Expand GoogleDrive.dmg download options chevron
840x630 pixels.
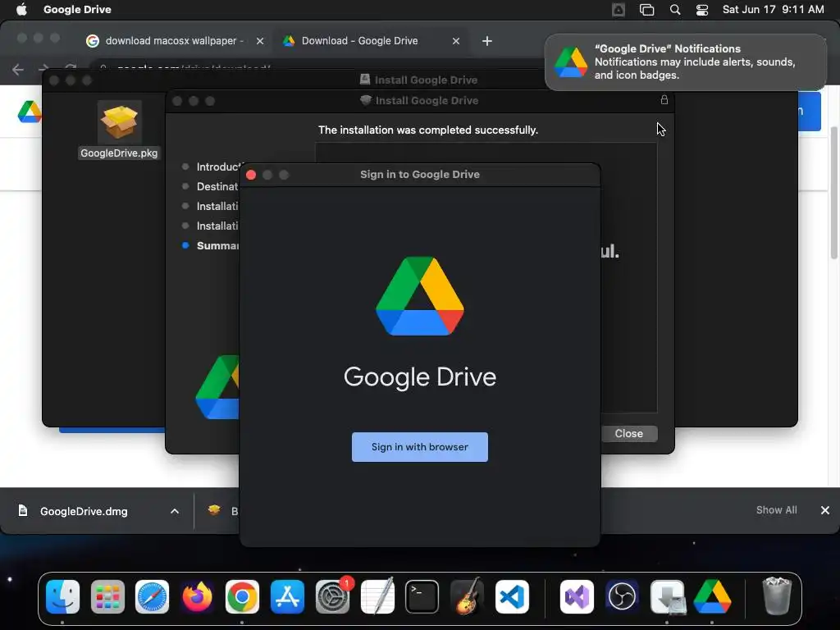(175, 511)
